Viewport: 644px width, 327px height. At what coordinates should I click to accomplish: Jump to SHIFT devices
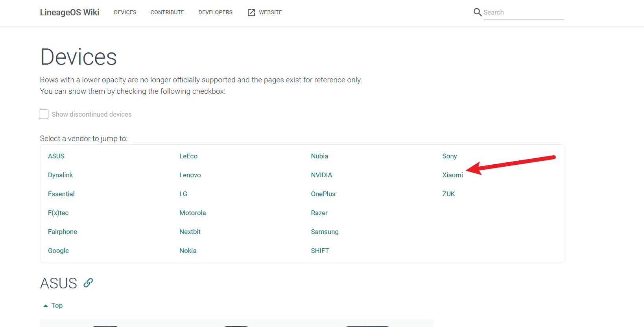point(320,251)
